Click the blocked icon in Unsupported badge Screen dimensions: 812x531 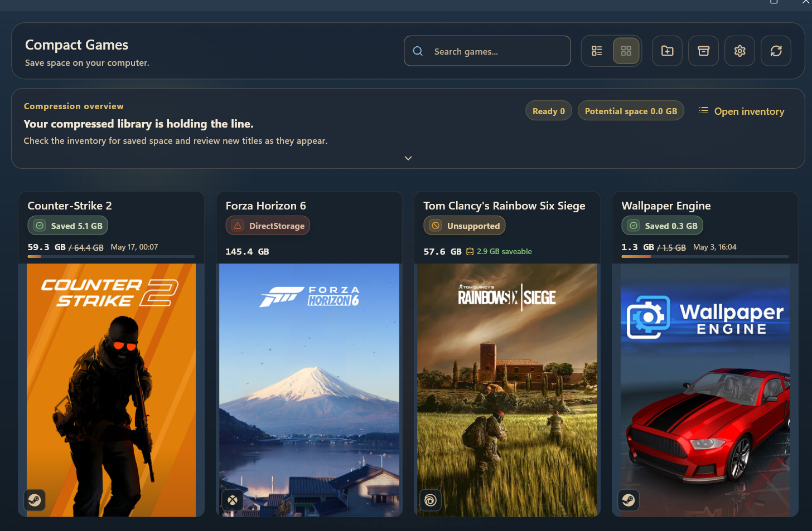click(436, 226)
